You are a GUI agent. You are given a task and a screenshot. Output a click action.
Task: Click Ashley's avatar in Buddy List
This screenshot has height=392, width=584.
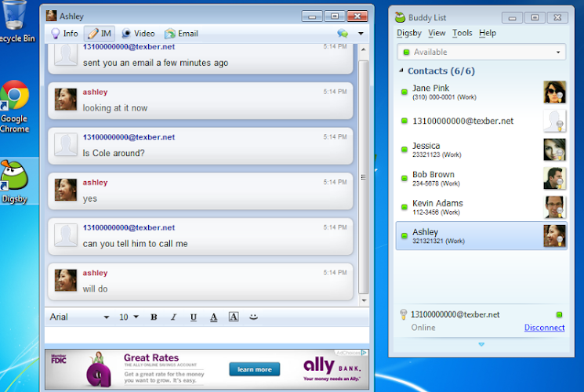click(x=554, y=235)
